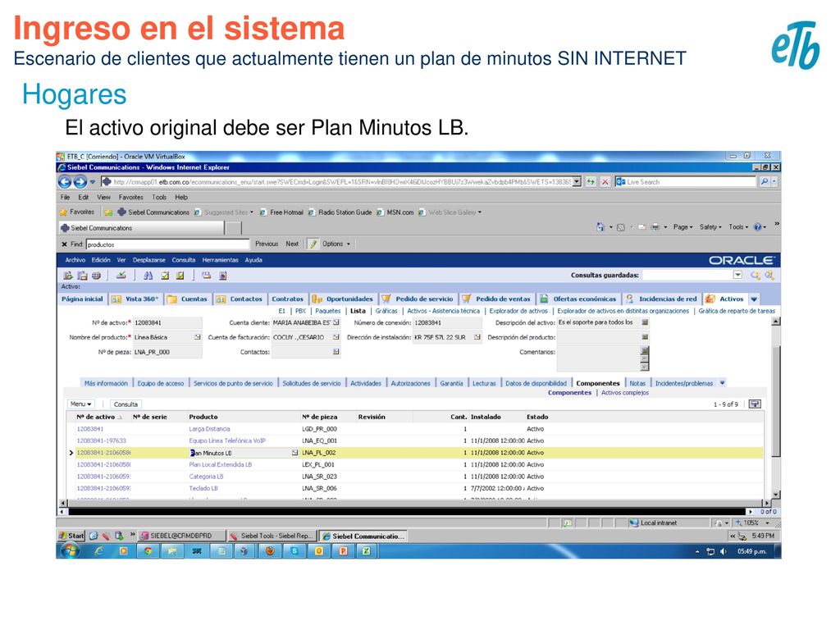Open the picker icon for Nombre del producto field
This screenshot has height=630, width=840.
click(x=197, y=337)
